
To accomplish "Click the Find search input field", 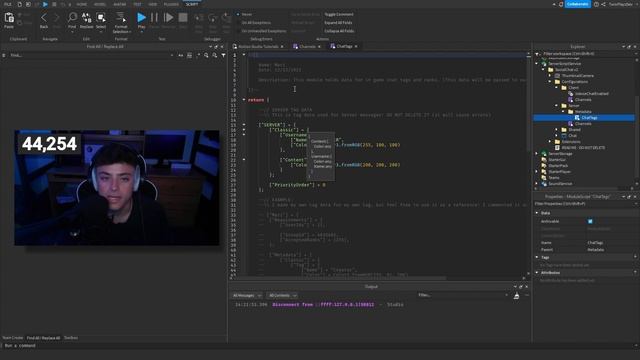I will tap(90, 55).
